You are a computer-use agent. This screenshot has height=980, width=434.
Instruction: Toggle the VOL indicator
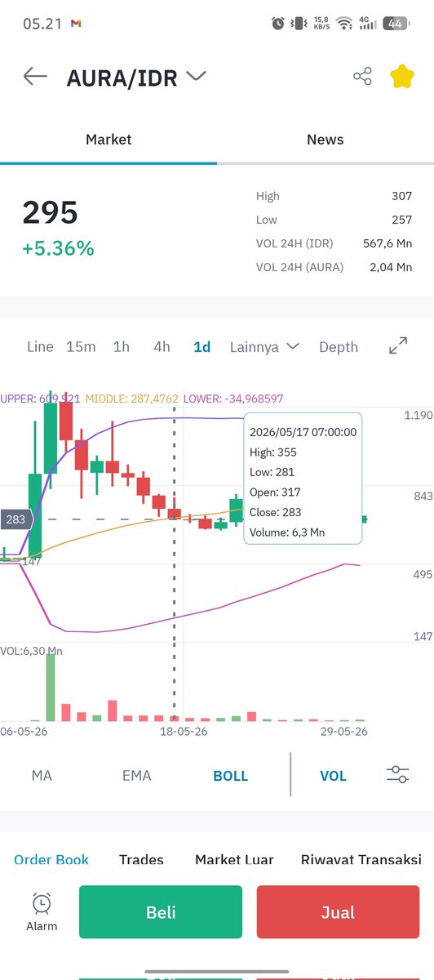(x=333, y=775)
